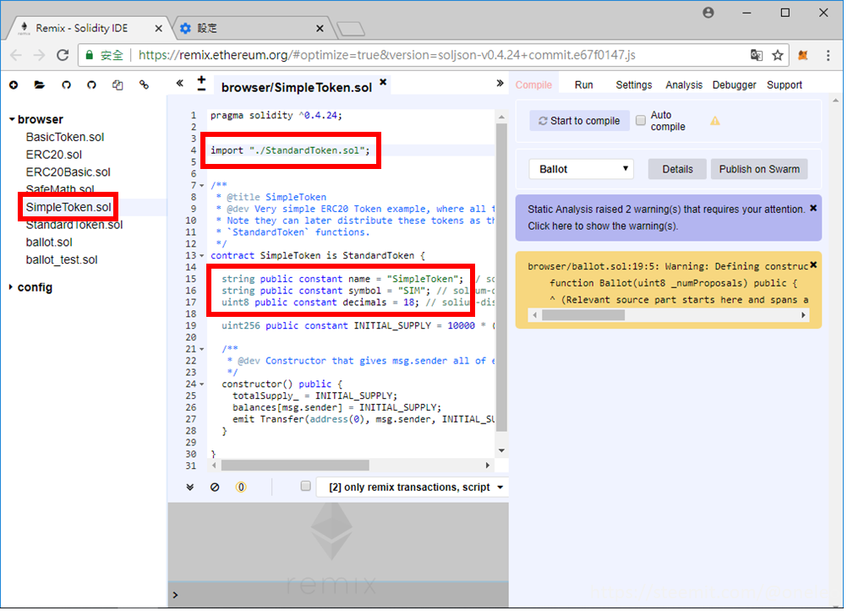Viewport: 853px width, 616px height.
Task: Collapse the file explorer with double-left arrows
Action: [179, 84]
